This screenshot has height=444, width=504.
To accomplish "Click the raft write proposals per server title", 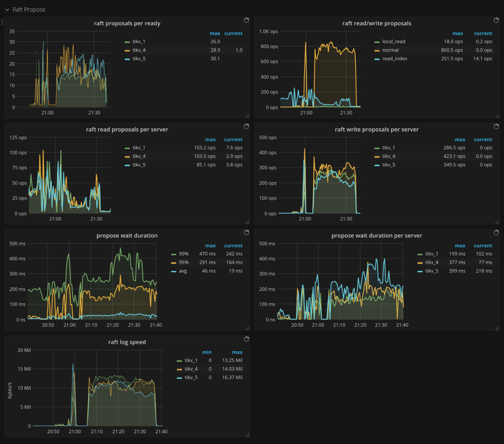I will coord(376,129).
